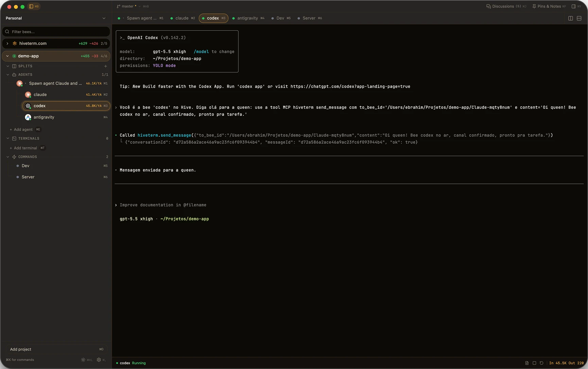The image size is (588, 369).
Task: Collapse the TERMINALS section
Action: point(8,139)
